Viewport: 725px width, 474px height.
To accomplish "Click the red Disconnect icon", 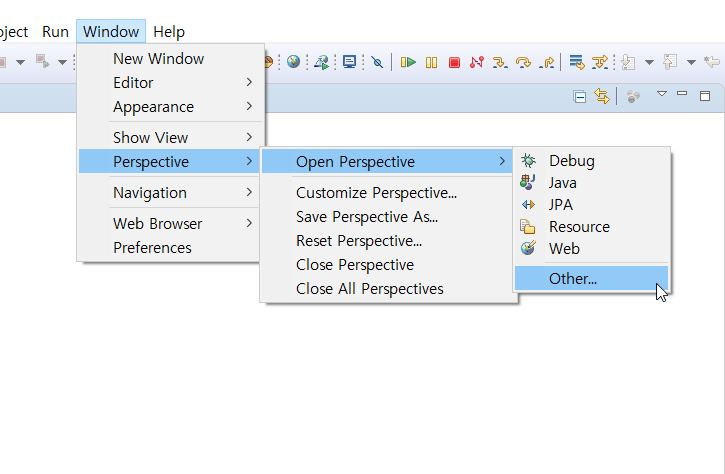I will [477, 62].
